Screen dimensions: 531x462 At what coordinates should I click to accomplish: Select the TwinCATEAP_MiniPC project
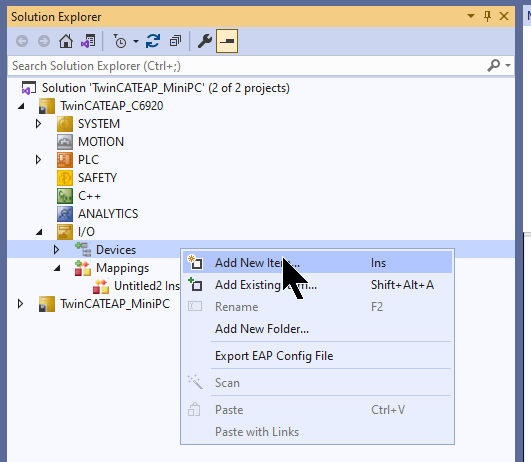coord(115,304)
